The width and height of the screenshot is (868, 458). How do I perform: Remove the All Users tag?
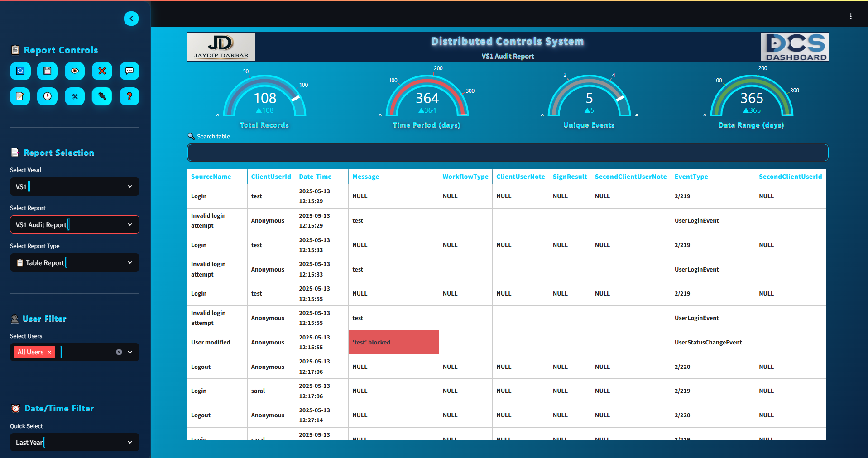[49, 352]
